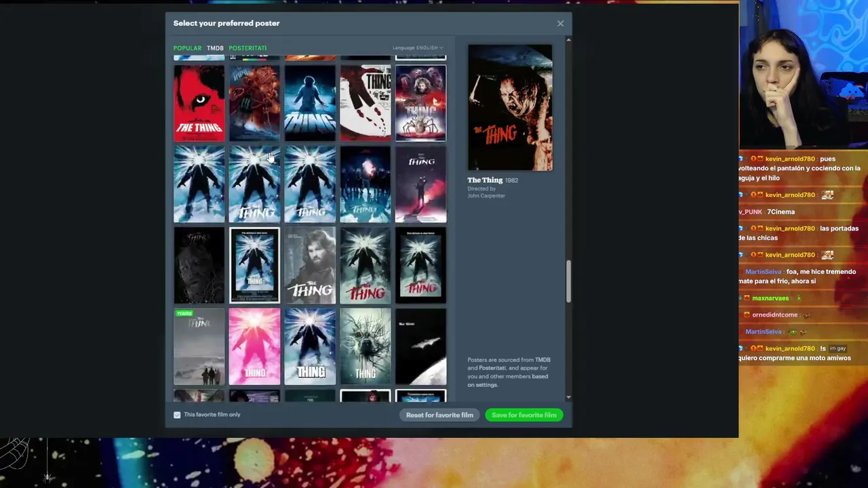Choose the white poster with red hand
Image resolution: width=868 pixels, height=488 pixels.
pyautogui.click(x=366, y=103)
